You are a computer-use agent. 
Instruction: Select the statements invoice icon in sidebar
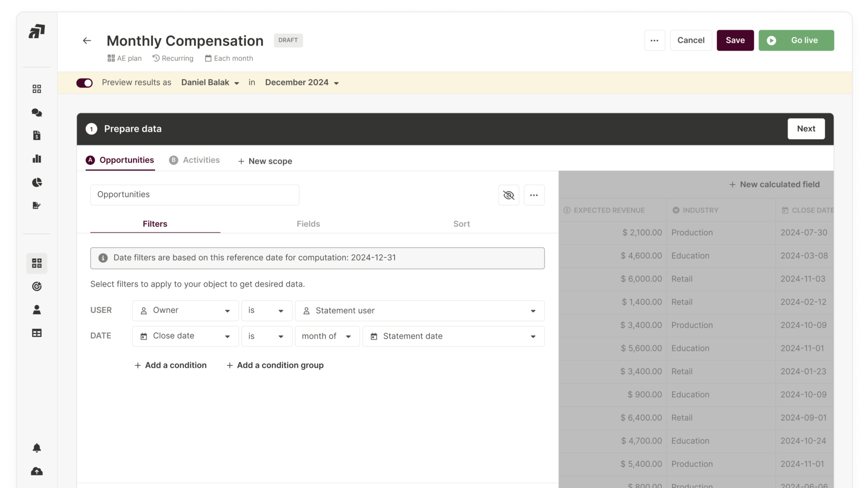pyautogui.click(x=37, y=135)
